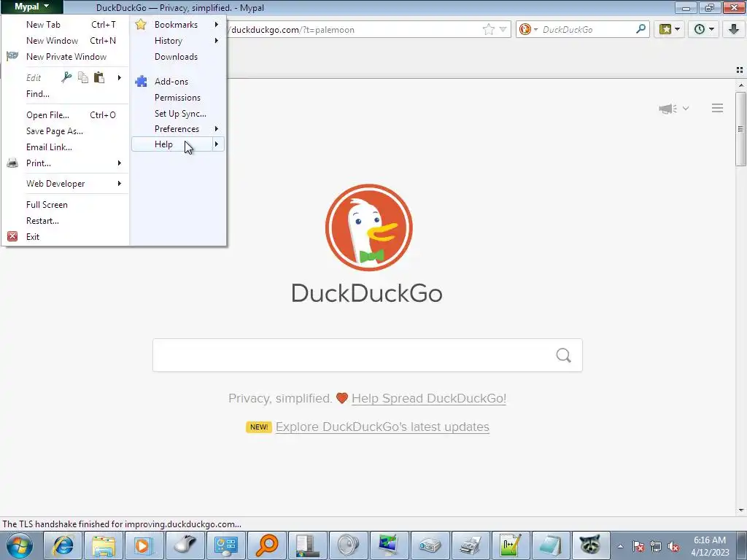Click the printer icon beside Print
Screen dimensions: 747x560
click(x=12, y=163)
